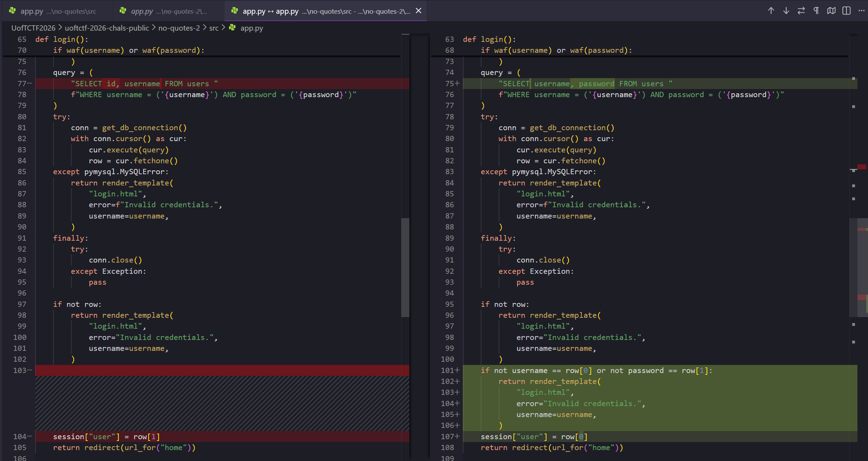Swap left and right diff sides

(801, 11)
